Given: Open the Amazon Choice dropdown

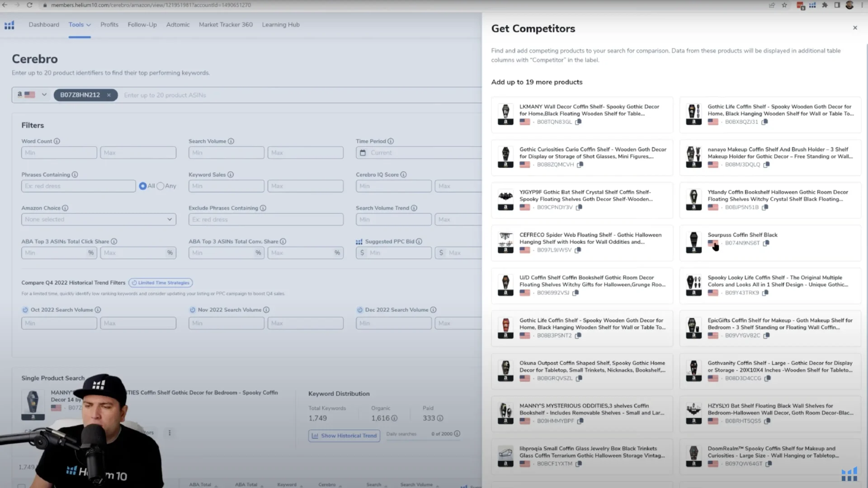Looking at the screenshot, I should 99,220.
